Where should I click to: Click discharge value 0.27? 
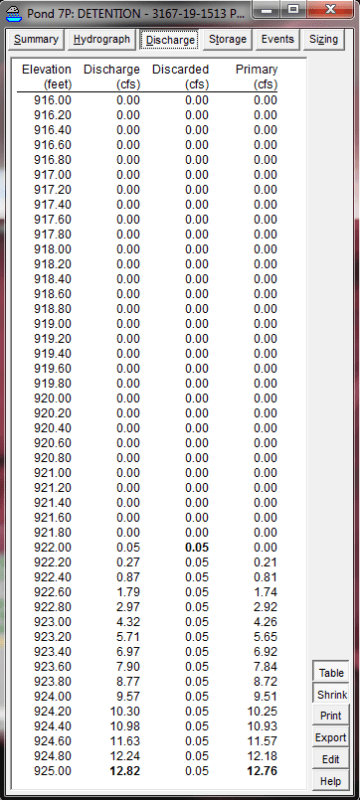[x=128, y=562]
